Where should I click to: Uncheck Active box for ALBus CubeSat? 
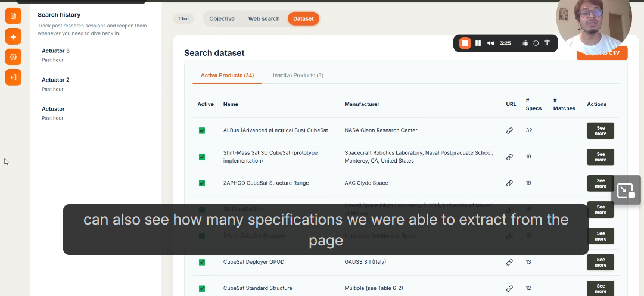pos(202,130)
